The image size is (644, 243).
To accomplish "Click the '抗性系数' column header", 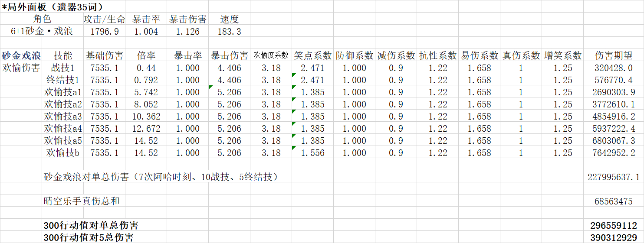I will (437, 55).
